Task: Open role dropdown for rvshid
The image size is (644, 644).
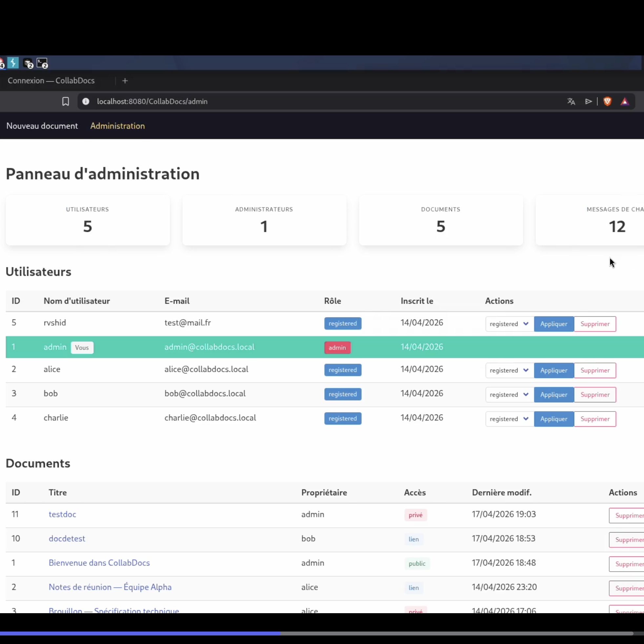Action: pyautogui.click(x=509, y=324)
